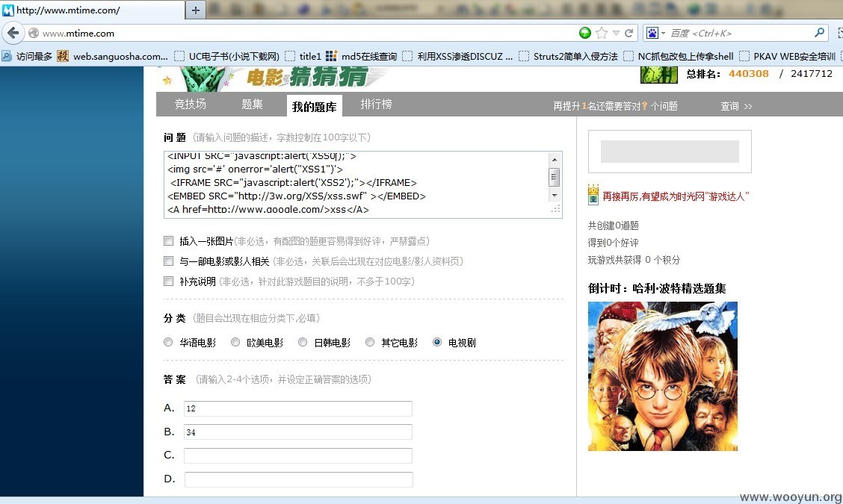The image size is (843, 504).
Task: Open title1 bookmark
Action: pyautogui.click(x=303, y=56)
